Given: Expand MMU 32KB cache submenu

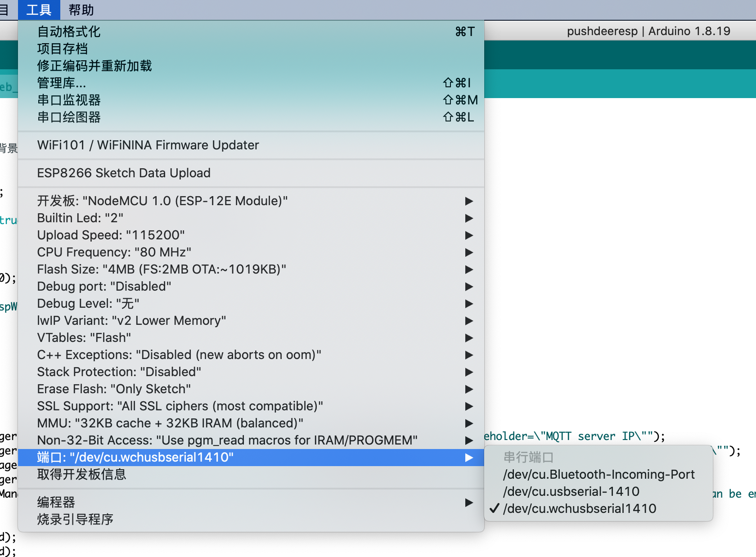Looking at the screenshot, I should pos(251,423).
